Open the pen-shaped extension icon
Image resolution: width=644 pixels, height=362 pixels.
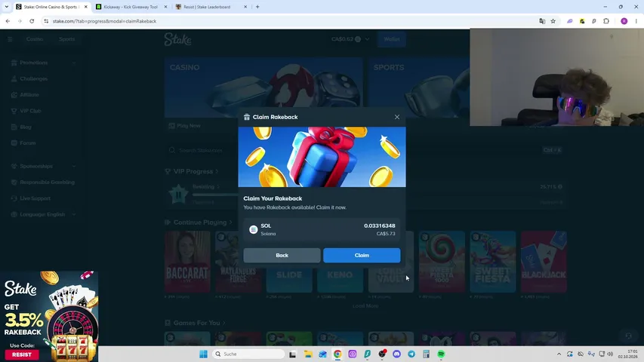point(594,21)
